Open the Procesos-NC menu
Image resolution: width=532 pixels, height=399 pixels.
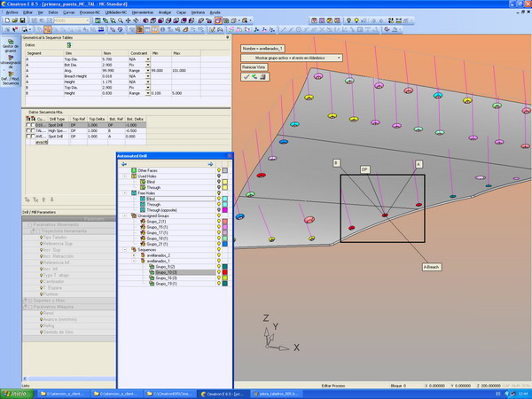90,13
